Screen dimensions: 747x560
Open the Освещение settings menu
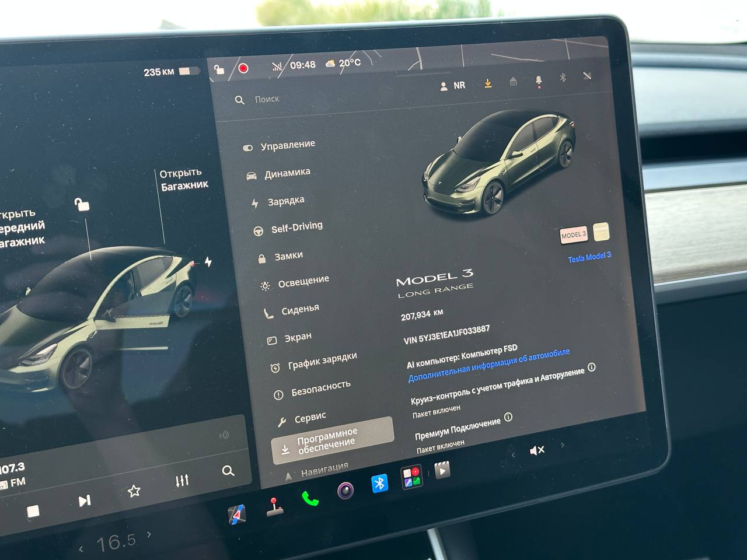(x=295, y=282)
